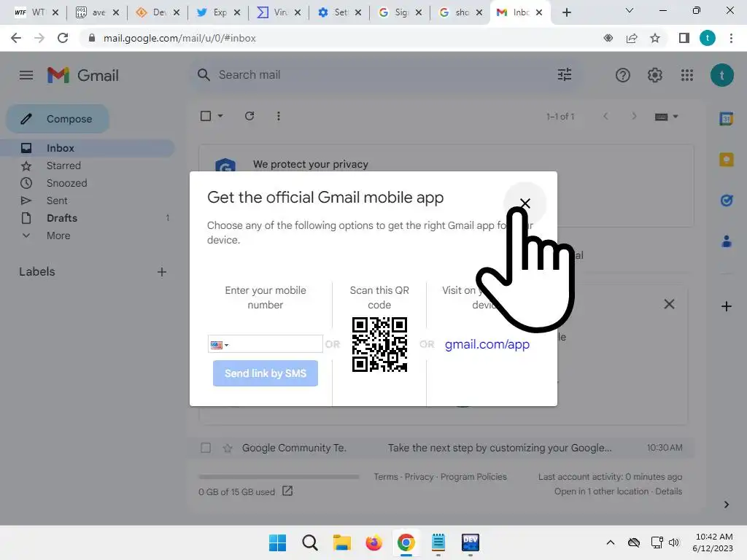Go to older messages arrow
Image resolution: width=747 pixels, height=560 pixels.
(x=634, y=116)
